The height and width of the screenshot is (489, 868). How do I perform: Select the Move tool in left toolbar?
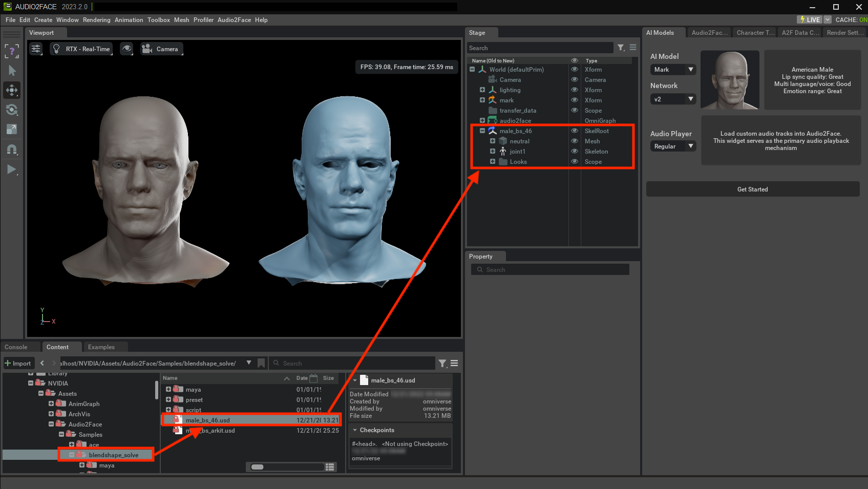[12, 90]
